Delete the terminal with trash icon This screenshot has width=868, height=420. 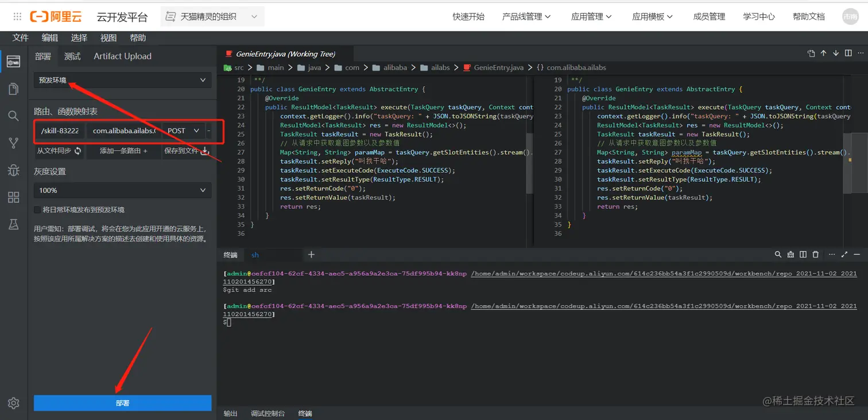click(815, 254)
